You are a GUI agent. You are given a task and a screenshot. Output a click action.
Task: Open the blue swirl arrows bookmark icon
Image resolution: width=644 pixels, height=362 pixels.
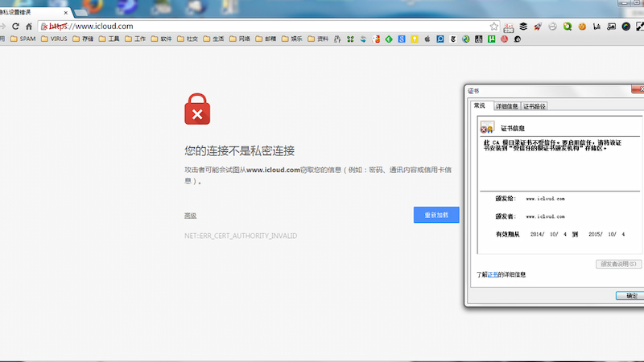tap(363, 39)
